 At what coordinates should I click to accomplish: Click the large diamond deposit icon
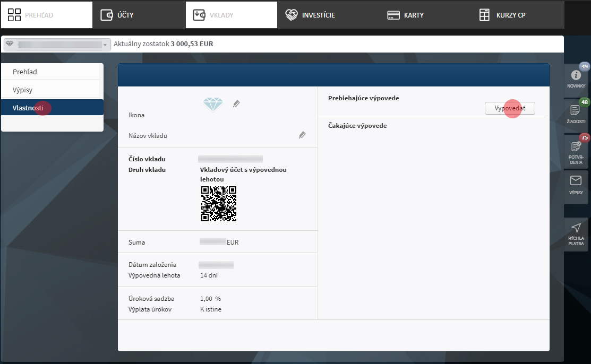(213, 105)
